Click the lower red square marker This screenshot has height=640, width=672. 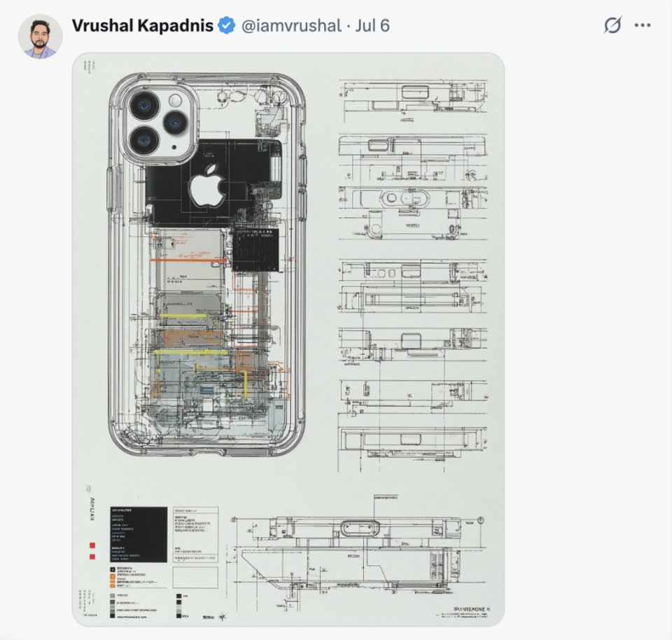tap(92, 557)
